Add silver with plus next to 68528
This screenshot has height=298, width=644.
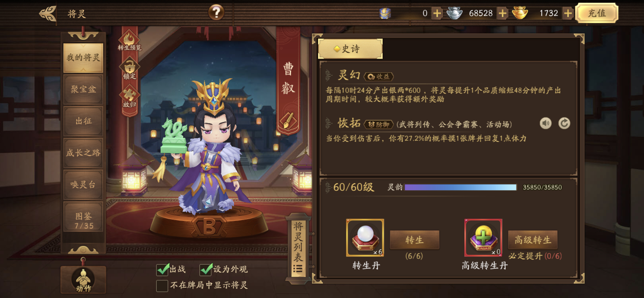point(502,13)
